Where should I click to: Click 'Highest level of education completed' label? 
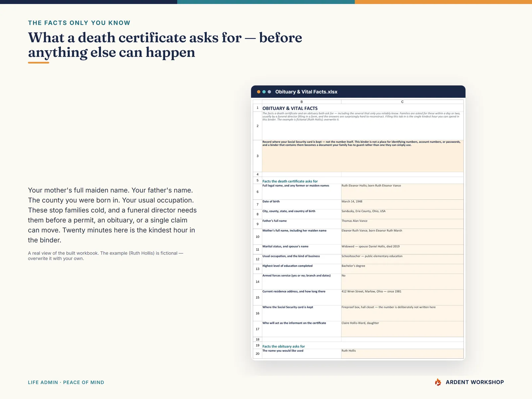pos(302,269)
